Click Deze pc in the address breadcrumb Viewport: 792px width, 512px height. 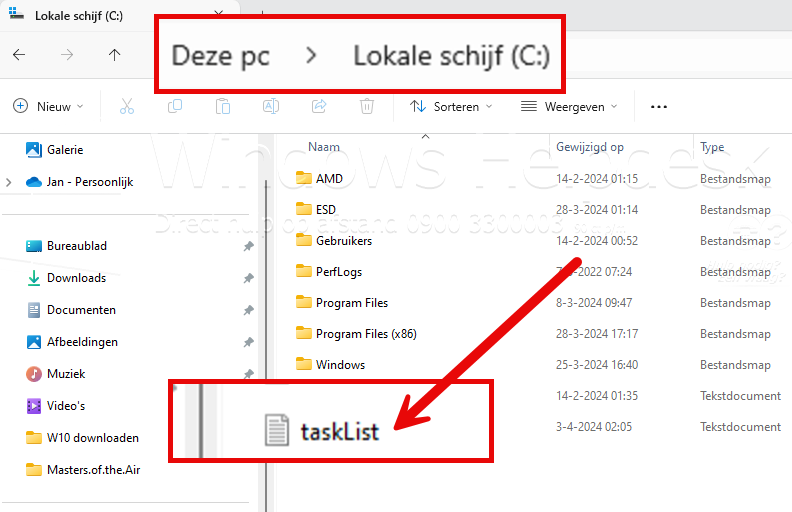pos(221,56)
